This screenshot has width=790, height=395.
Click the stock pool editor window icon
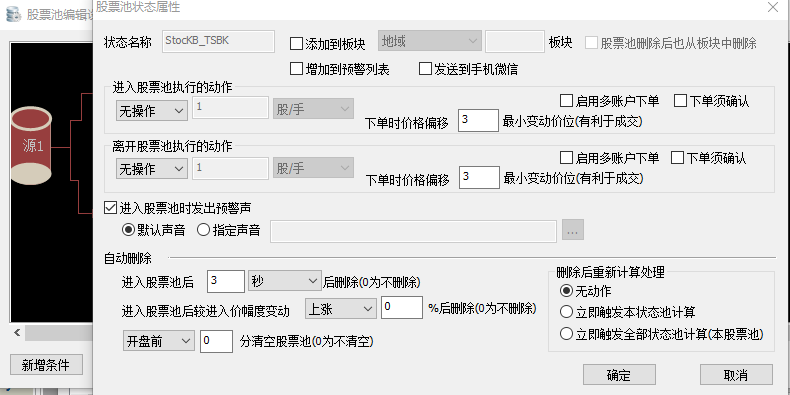[x=13, y=14]
